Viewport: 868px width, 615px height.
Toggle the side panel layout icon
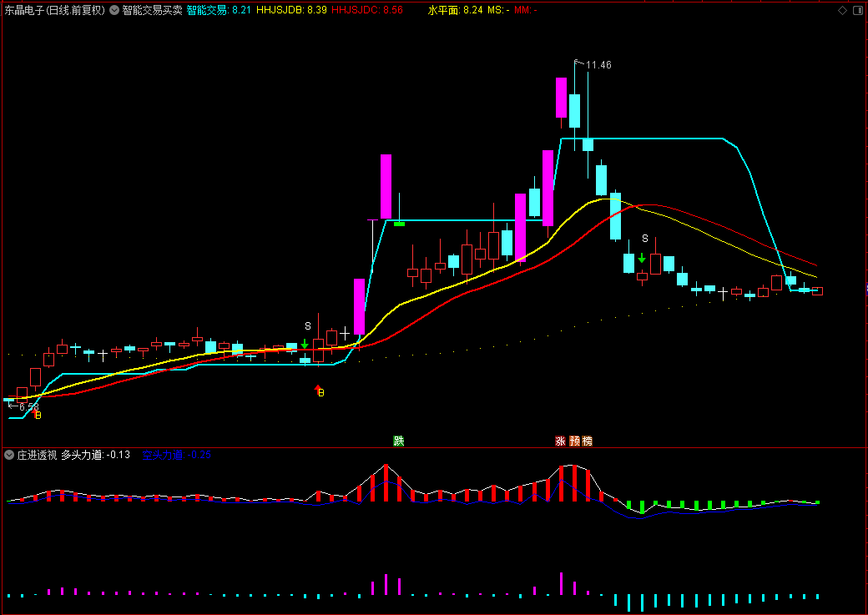858,11
